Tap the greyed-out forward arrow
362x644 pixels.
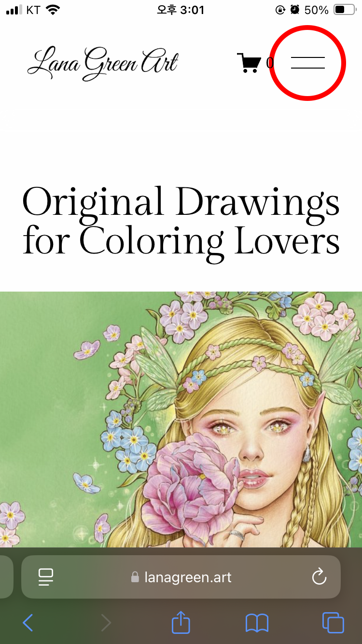(x=106, y=623)
